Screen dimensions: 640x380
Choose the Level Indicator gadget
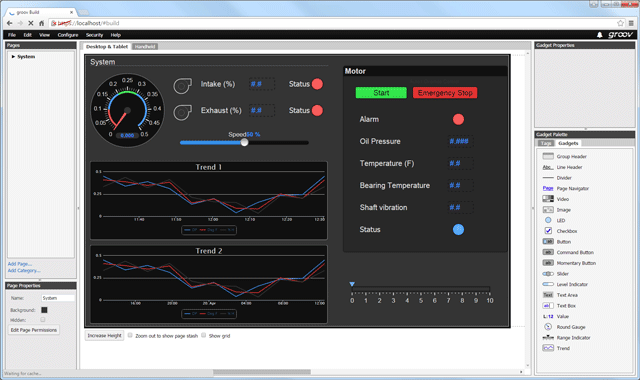[565, 284]
